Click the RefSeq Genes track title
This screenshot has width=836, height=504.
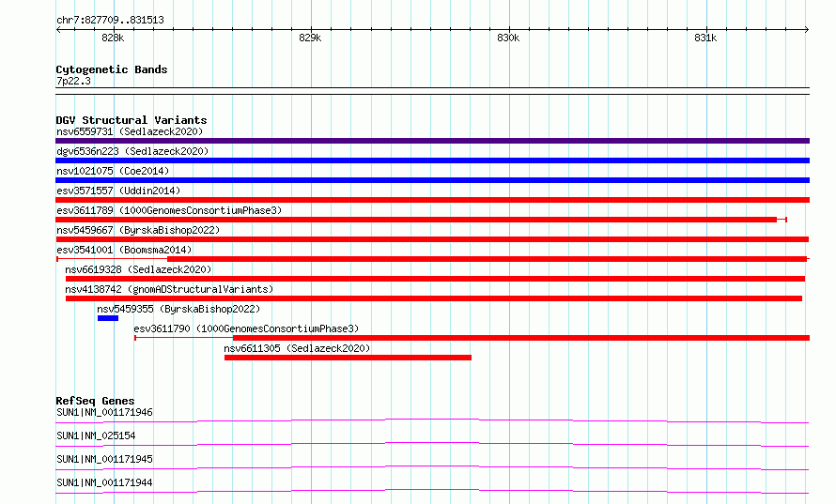(96, 401)
